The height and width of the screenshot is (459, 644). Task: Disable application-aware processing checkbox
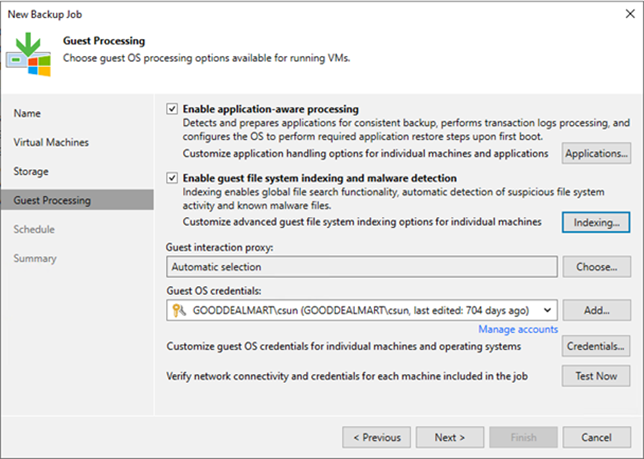click(x=173, y=108)
